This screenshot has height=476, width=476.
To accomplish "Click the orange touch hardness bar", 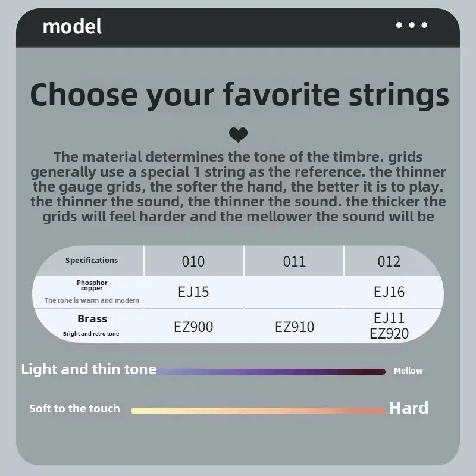I will coord(258,411).
